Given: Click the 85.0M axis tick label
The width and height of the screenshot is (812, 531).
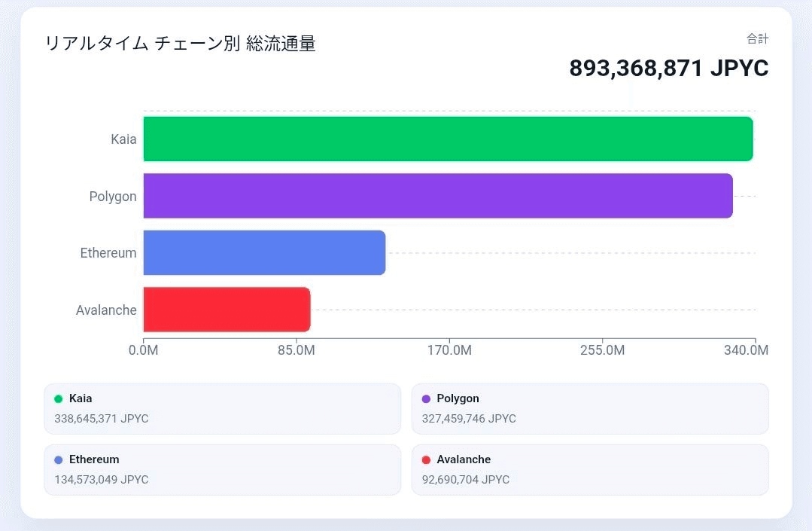Looking at the screenshot, I should click(297, 350).
